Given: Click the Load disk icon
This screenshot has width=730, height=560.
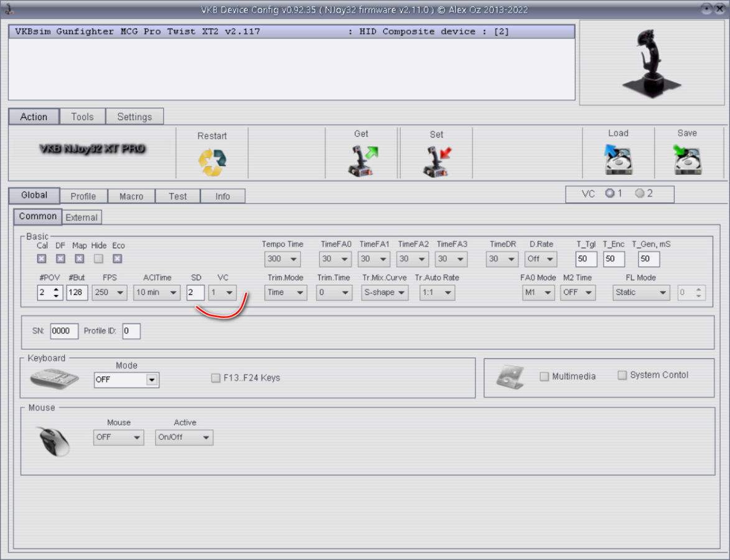Looking at the screenshot, I should (618, 159).
